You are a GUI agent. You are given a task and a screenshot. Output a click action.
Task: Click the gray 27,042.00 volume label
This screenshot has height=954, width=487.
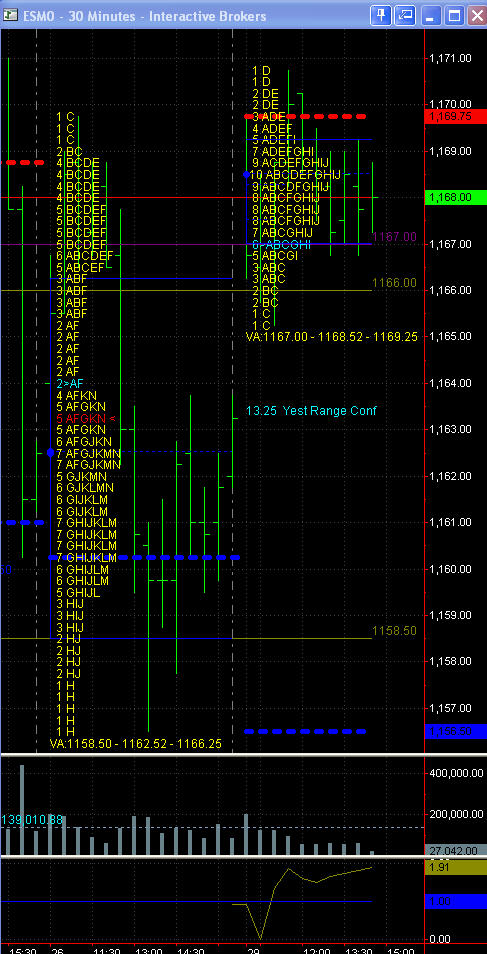[455, 851]
